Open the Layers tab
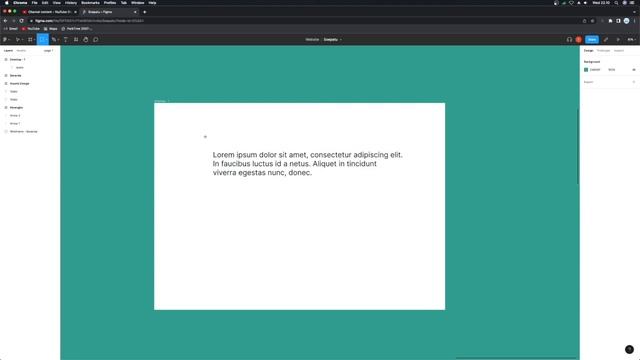The height and width of the screenshot is (360, 640). pos(8,51)
